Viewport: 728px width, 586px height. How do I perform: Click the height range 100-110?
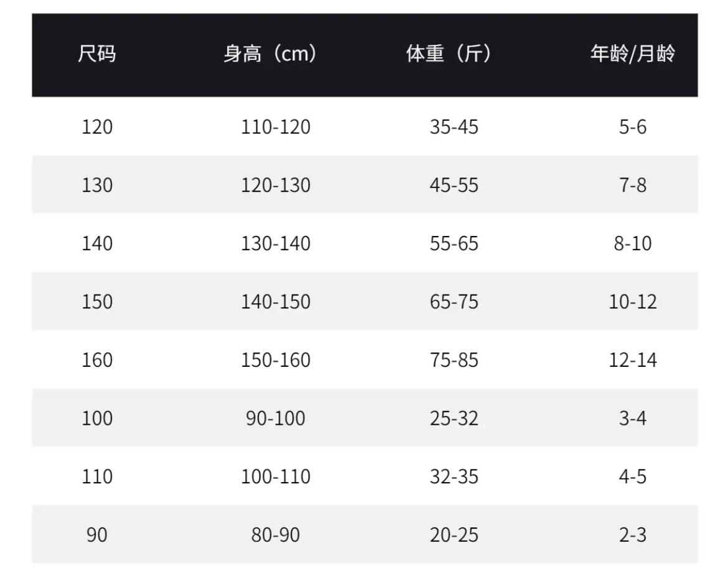click(x=276, y=476)
